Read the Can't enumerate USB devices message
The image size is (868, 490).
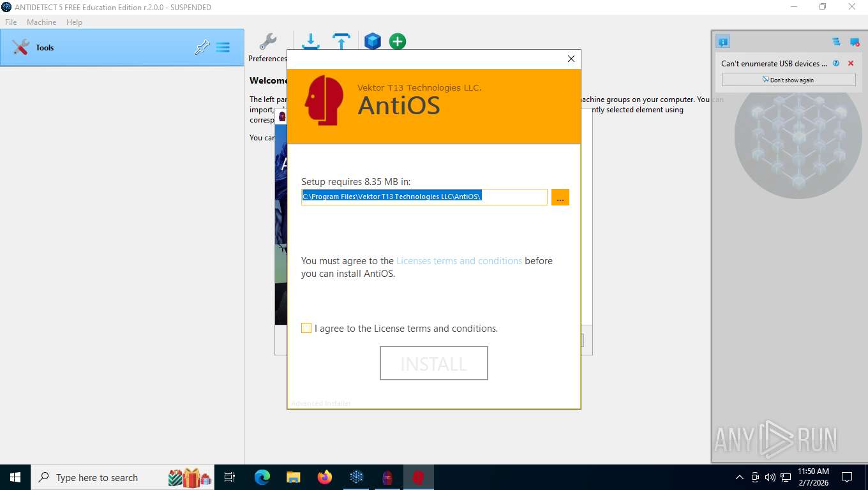tap(774, 63)
